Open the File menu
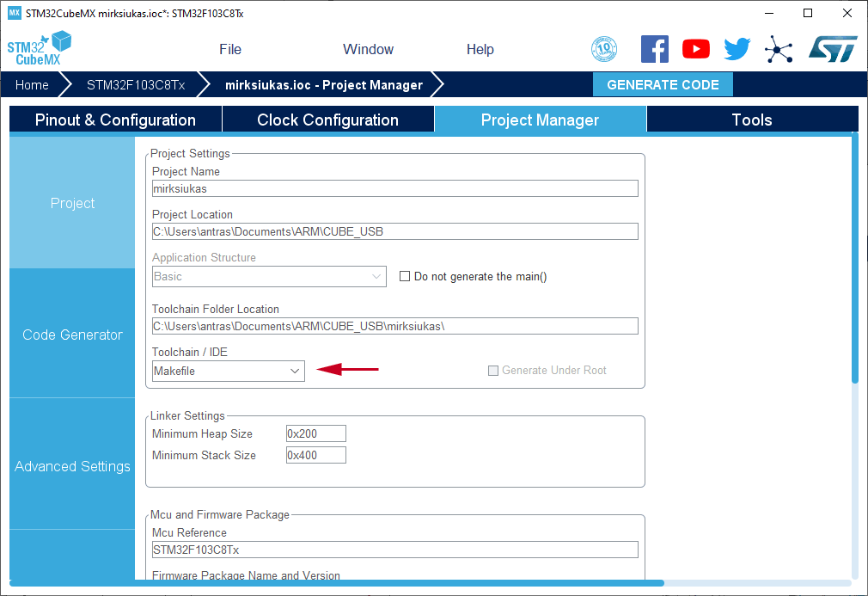 click(230, 49)
